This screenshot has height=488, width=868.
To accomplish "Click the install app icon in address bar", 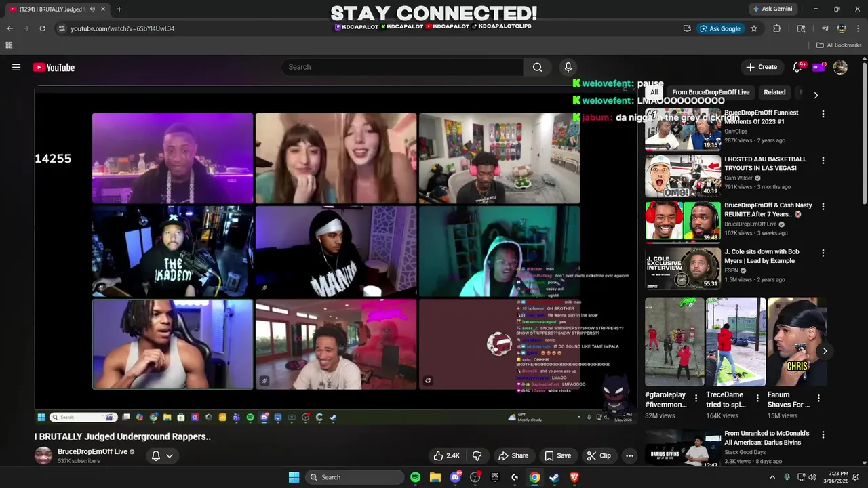I will point(687,28).
